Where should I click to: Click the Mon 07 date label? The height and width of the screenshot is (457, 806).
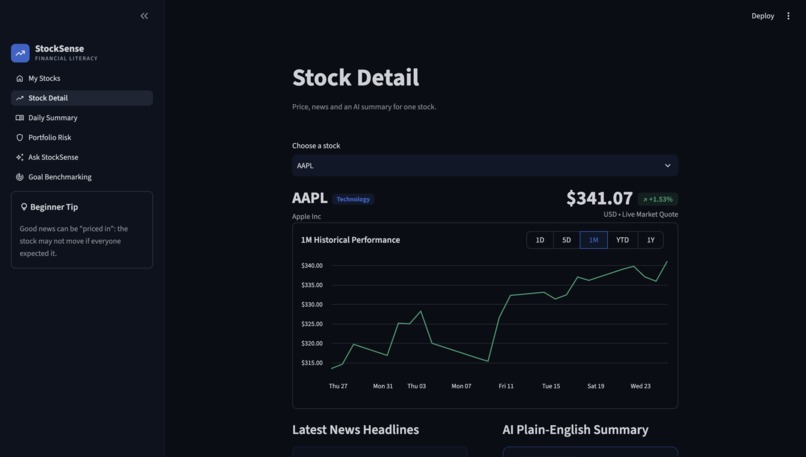point(461,386)
